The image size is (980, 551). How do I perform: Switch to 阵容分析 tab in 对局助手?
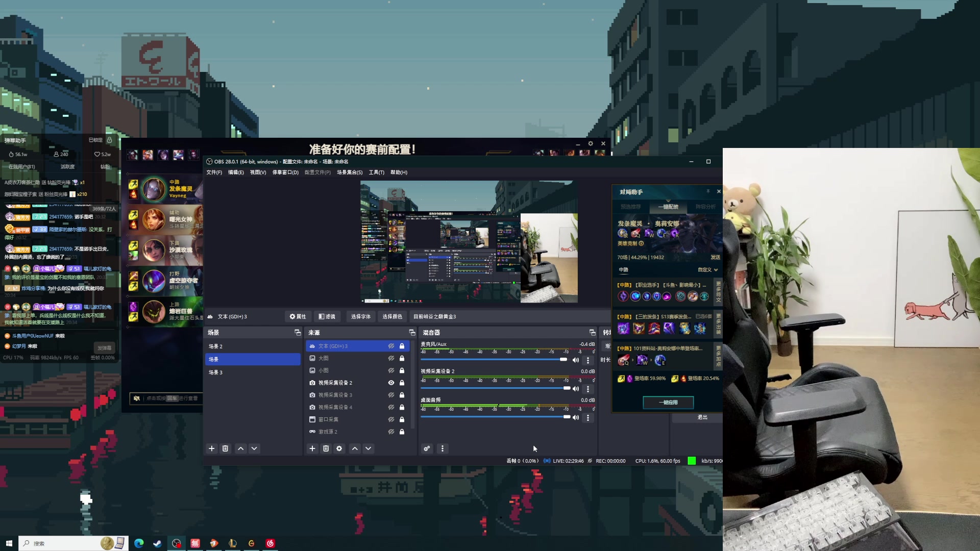(705, 207)
